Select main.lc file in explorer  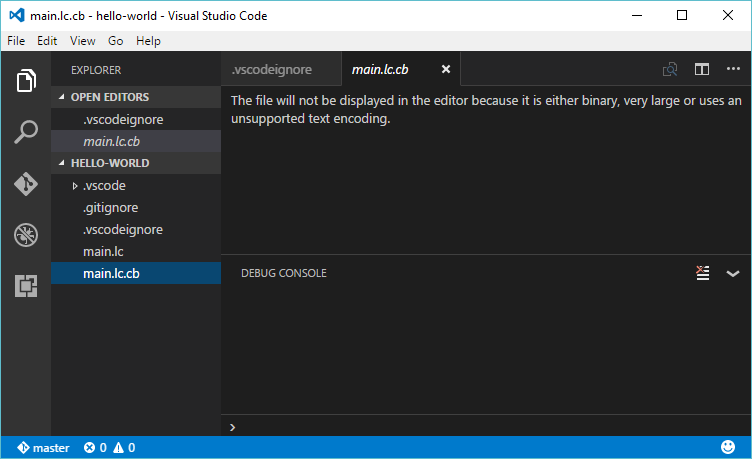coord(103,252)
